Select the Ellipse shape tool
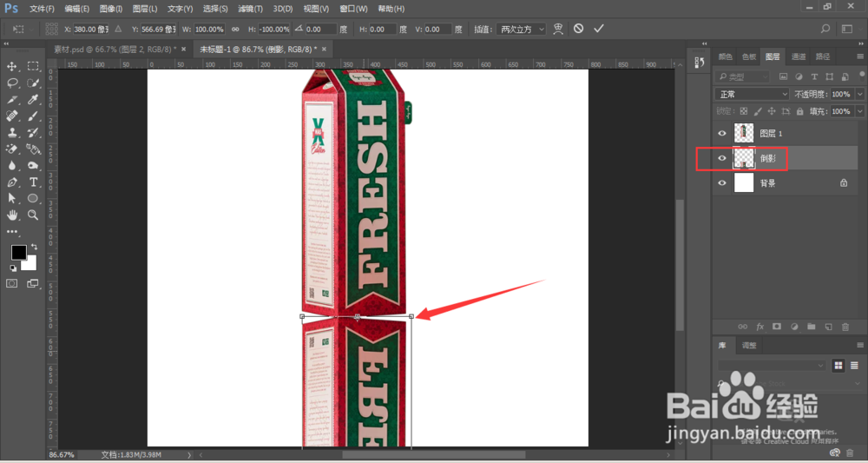The image size is (868, 463). (x=33, y=198)
